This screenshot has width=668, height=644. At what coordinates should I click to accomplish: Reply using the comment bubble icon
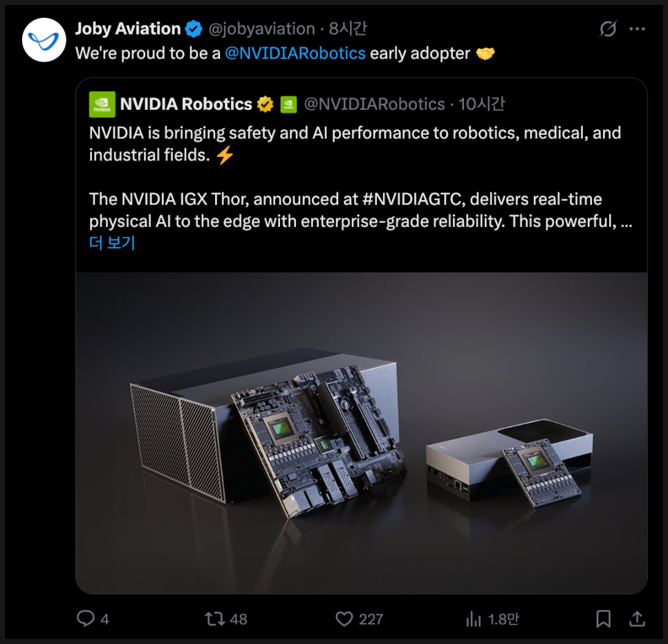(86, 618)
